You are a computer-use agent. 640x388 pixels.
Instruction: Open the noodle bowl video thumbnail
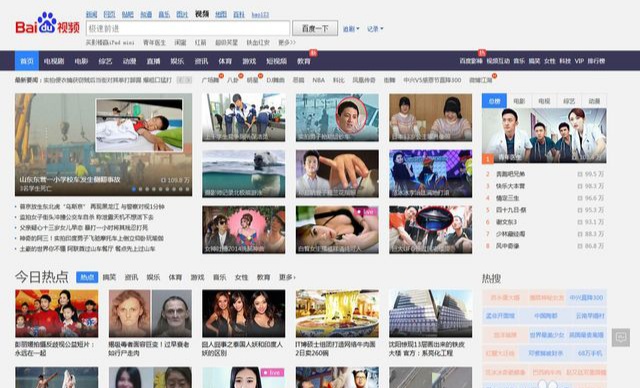tap(337, 313)
